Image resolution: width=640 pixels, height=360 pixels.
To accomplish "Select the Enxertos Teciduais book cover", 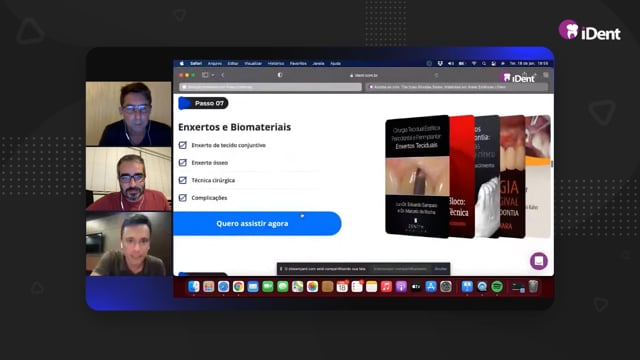I will (417, 176).
